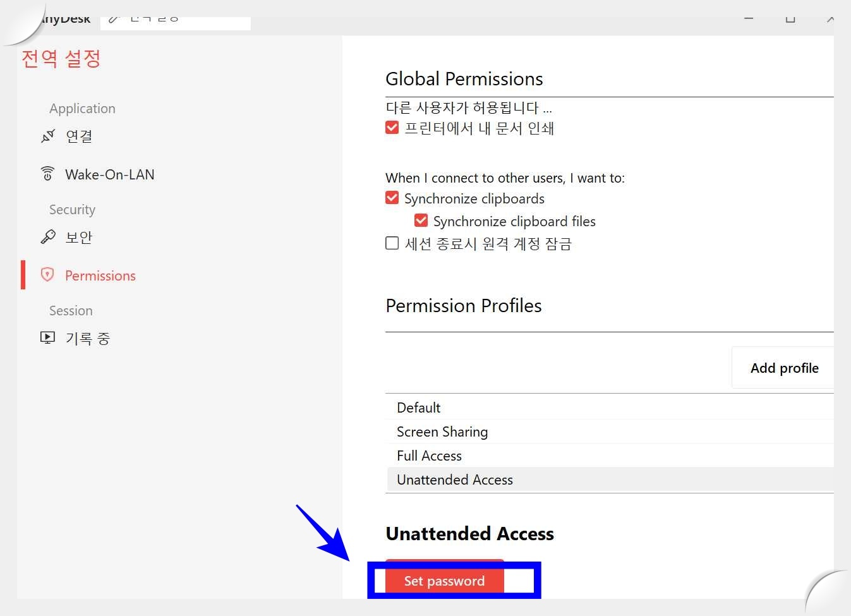Click the Application section label
851x616 pixels.
tap(82, 109)
